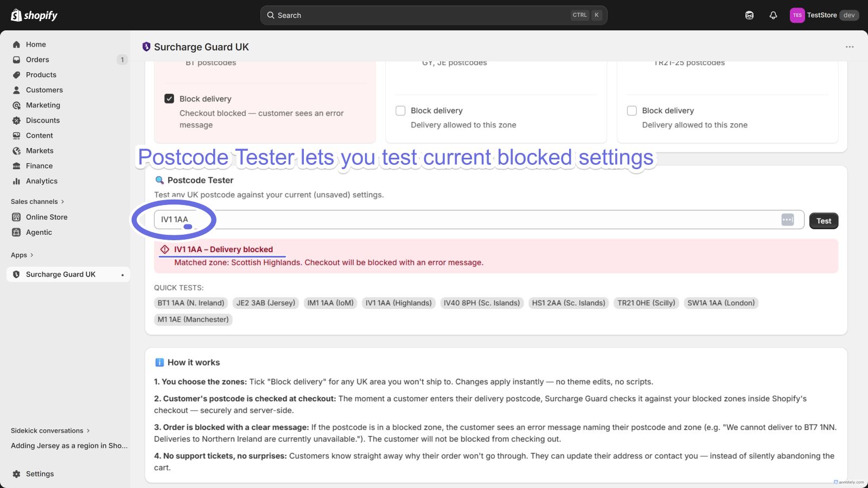Viewport: 868px width, 488px height.
Task: Click the Analytics bar chart icon
Action: [16, 181]
